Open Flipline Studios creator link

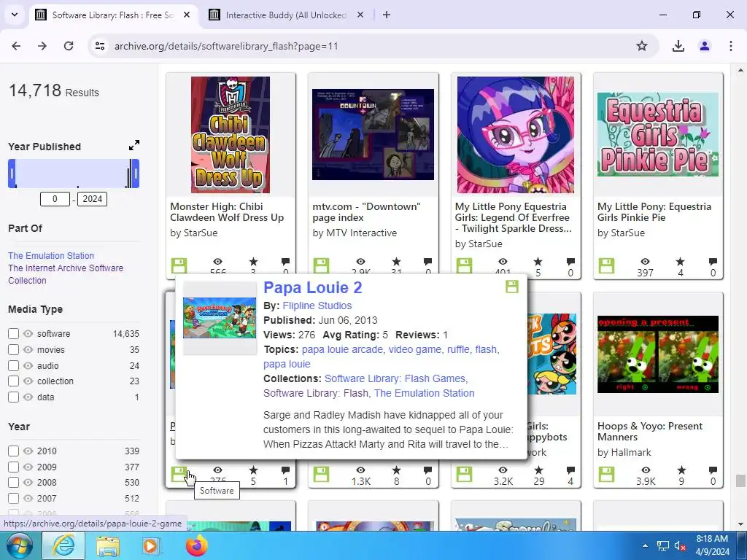click(x=317, y=306)
